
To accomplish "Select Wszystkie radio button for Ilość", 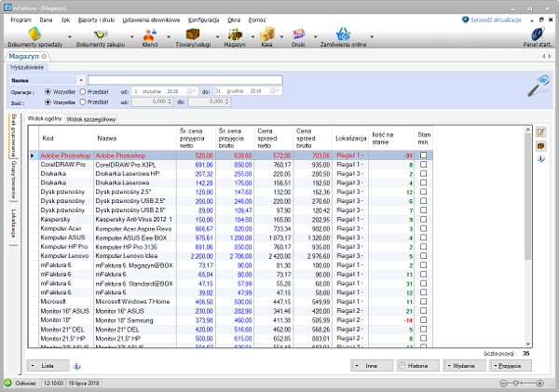I will (x=49, y=102).
